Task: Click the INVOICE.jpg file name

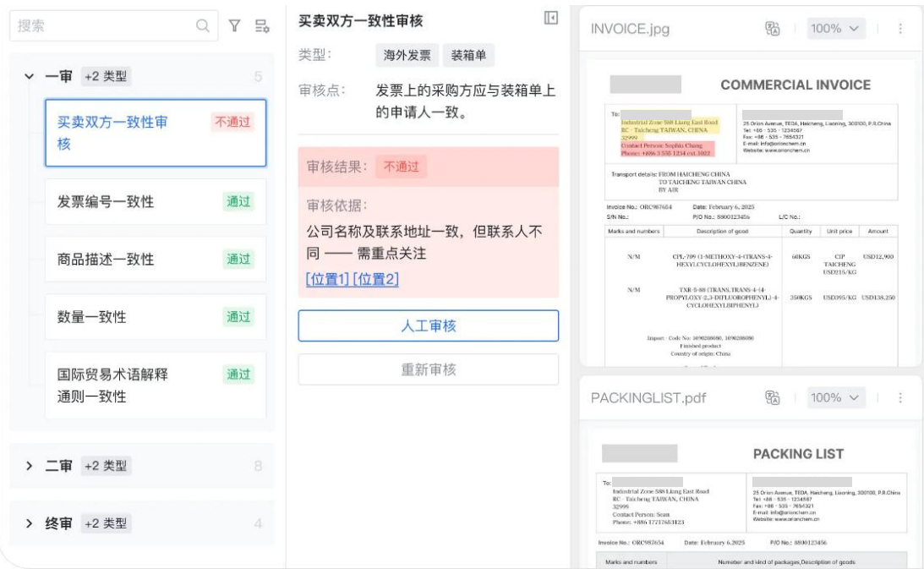Action: click(630, 29)
